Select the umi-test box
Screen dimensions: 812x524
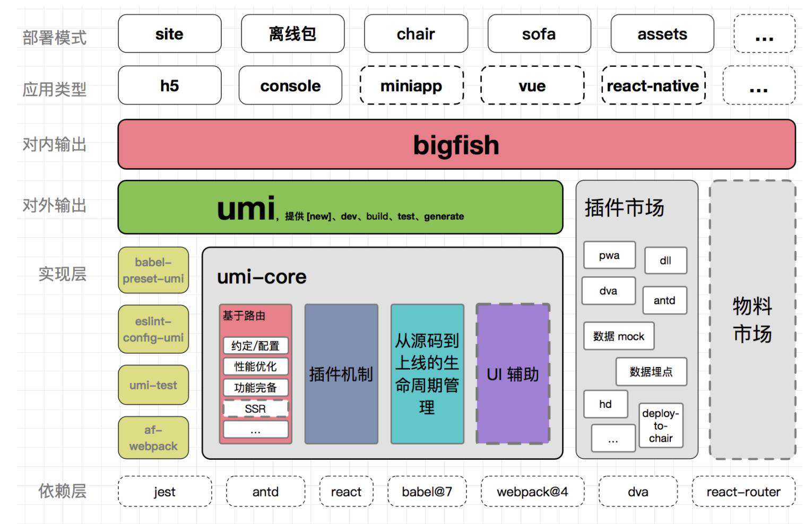pos(153,385)
